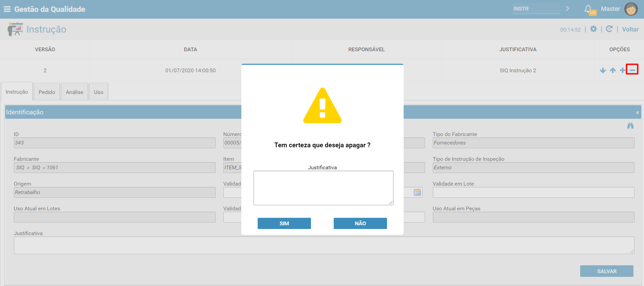This screenshot has height=286, width=644.
Task: Click the DATA column header
Action: (190, 50)
